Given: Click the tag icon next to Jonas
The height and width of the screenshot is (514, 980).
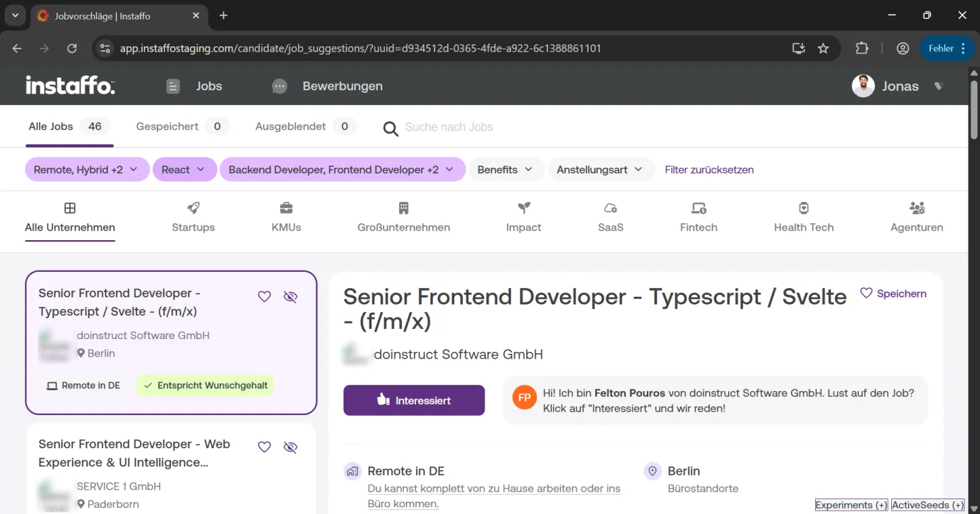Looking at the screenshot, I should click(939, 86).
